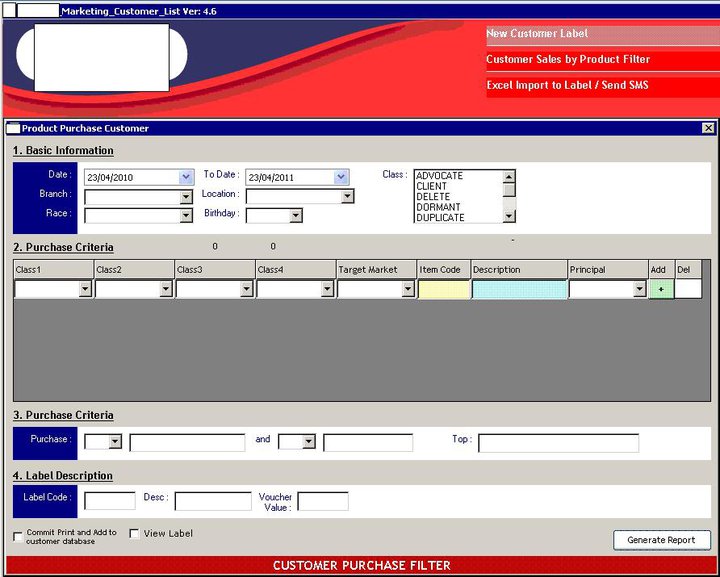Expand the Class1 dropdown in the grid
This screenshot has height=577, width=720.
click(x=85, y=289)
